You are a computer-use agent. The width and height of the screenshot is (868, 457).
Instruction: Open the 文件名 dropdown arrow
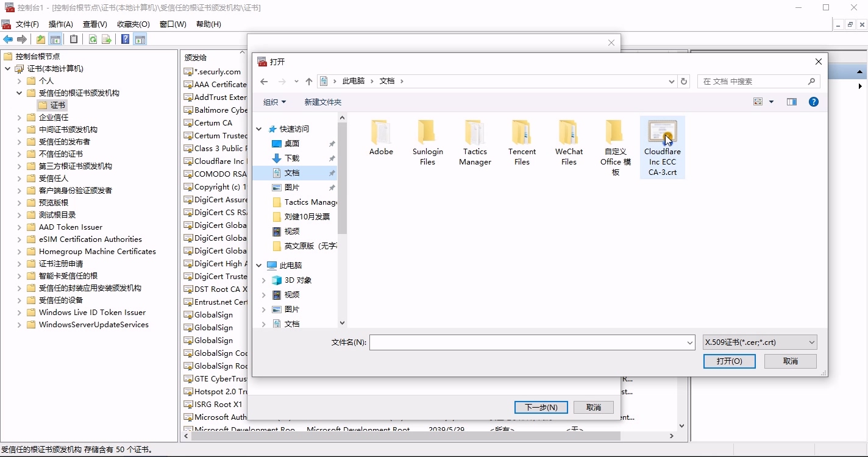[690, 343]
